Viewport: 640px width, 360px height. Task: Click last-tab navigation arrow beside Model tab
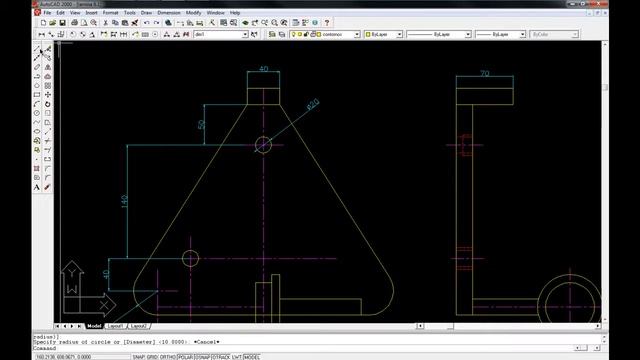[x=79, y=326]
